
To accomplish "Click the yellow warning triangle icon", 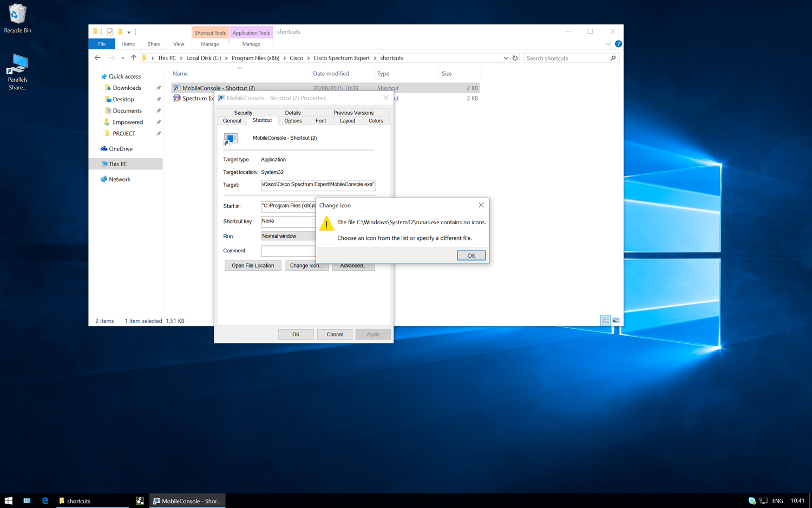I will click(326, 223).
